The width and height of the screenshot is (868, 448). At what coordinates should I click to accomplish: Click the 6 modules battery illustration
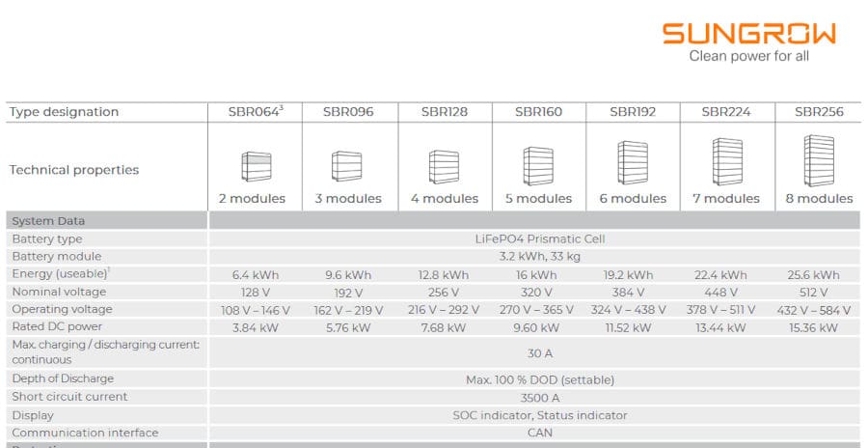(633, 162)
